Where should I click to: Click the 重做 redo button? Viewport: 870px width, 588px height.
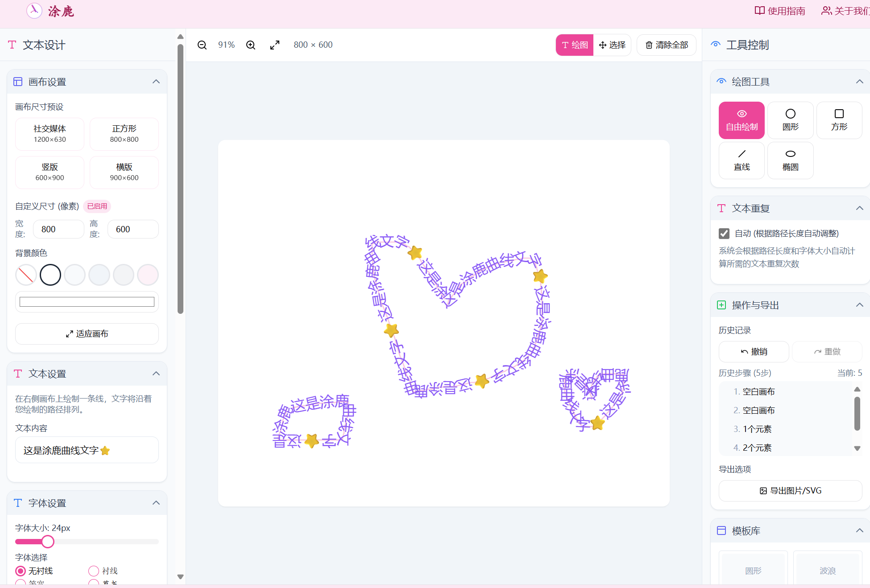[827, 352]
